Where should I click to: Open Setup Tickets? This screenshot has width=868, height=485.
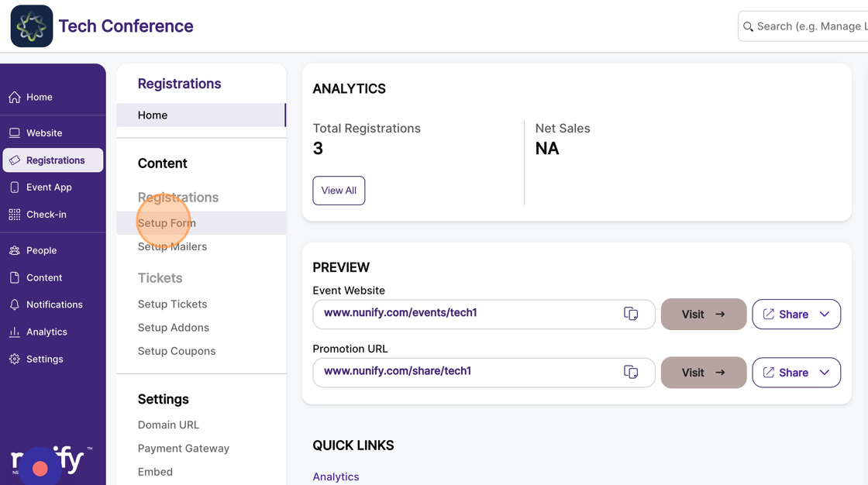pos(172,304)
